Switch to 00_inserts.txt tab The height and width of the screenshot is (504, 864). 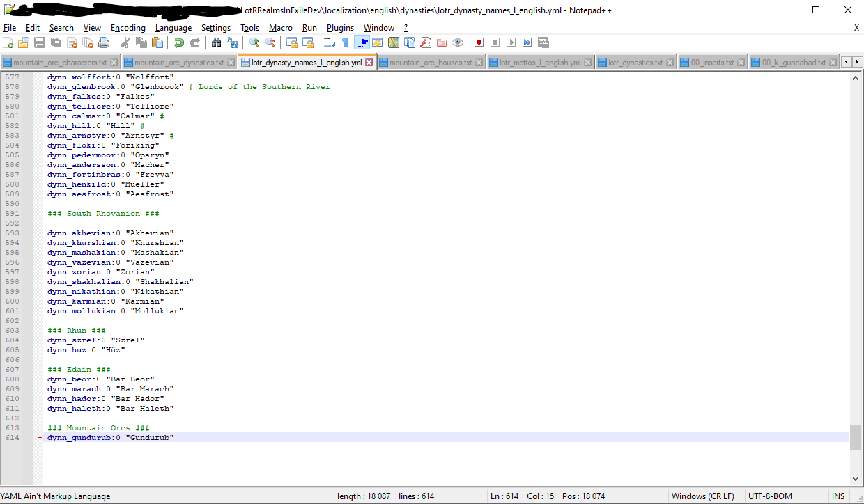point(712,63)
